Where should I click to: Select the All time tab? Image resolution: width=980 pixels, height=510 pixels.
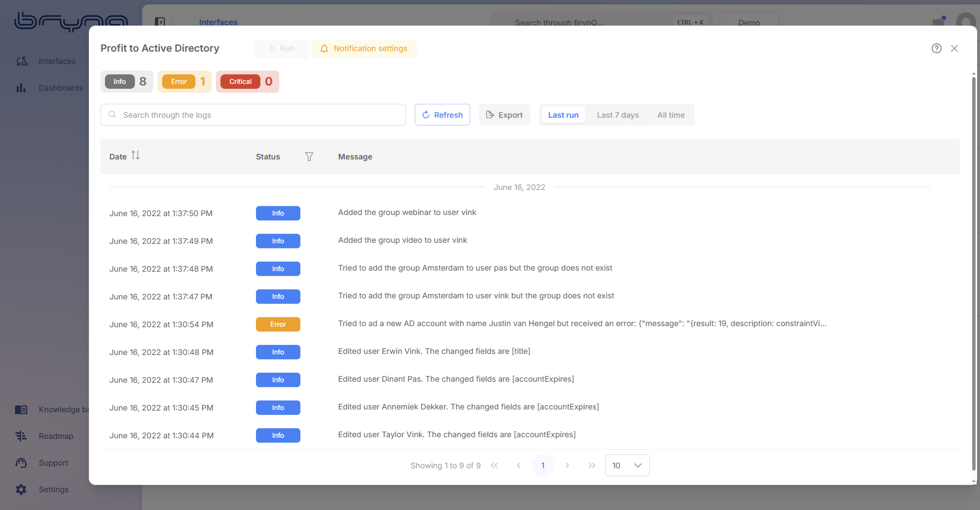(671, 115)
